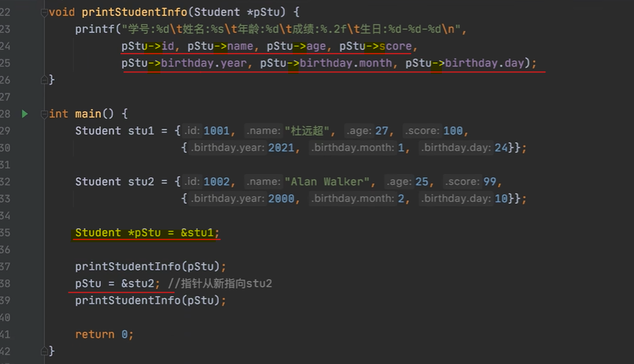The image size is (634, 364).
Task: Click pStu->id argument
Action: 148,46
